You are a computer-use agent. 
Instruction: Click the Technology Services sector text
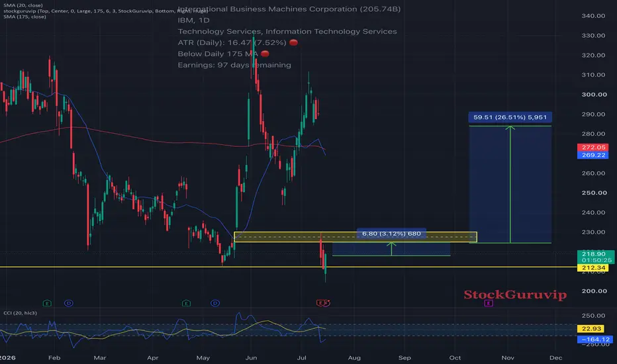coord(287,32)
